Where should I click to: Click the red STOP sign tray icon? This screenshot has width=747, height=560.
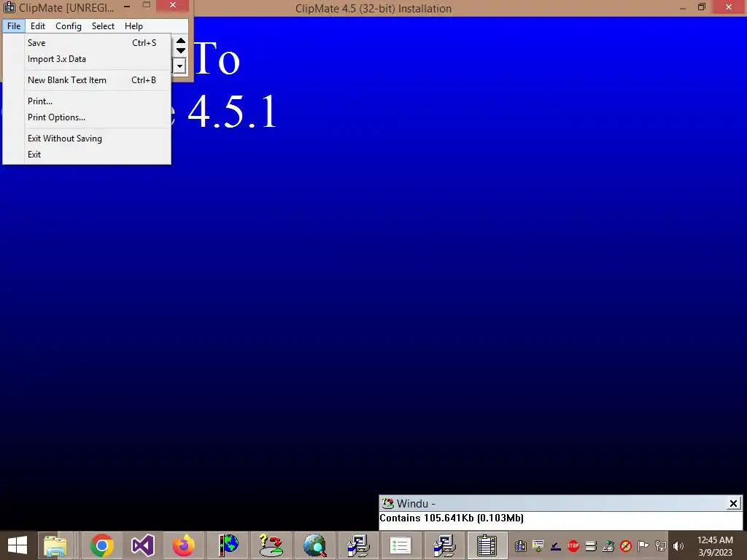point(573,545)
